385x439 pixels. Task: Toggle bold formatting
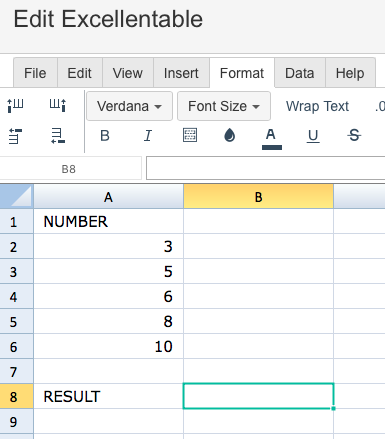(105, 136)
